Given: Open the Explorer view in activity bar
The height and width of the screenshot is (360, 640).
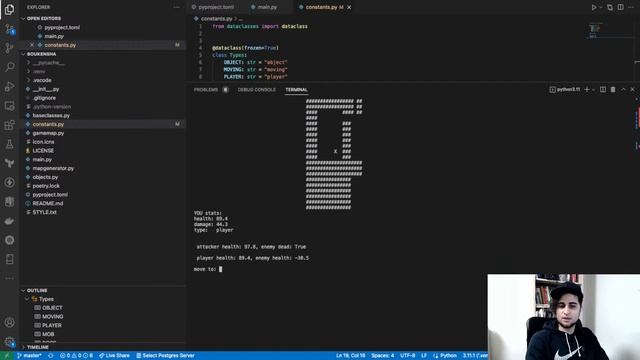Looking at the screenshot, I should pyautogui.click(x=9, y=9).
